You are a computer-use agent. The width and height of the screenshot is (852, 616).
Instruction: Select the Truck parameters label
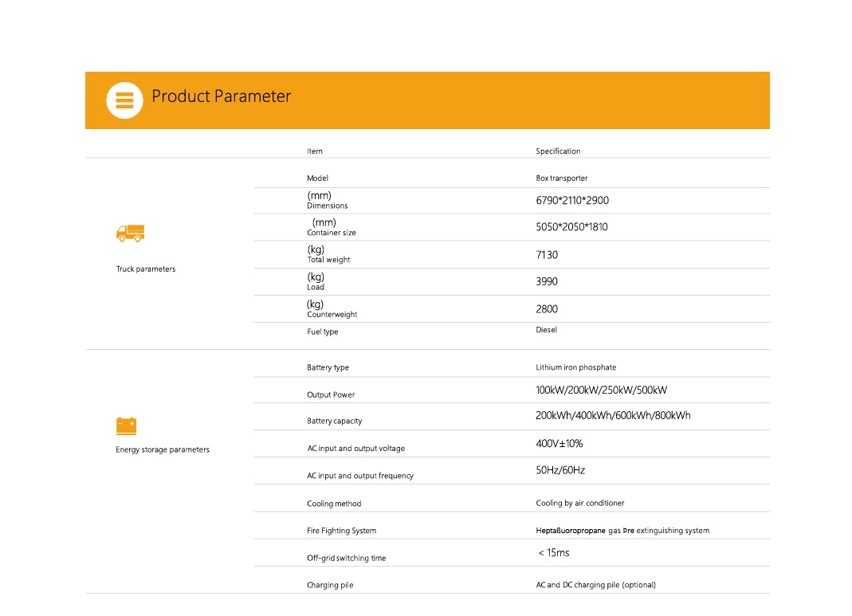pos(146,269)
